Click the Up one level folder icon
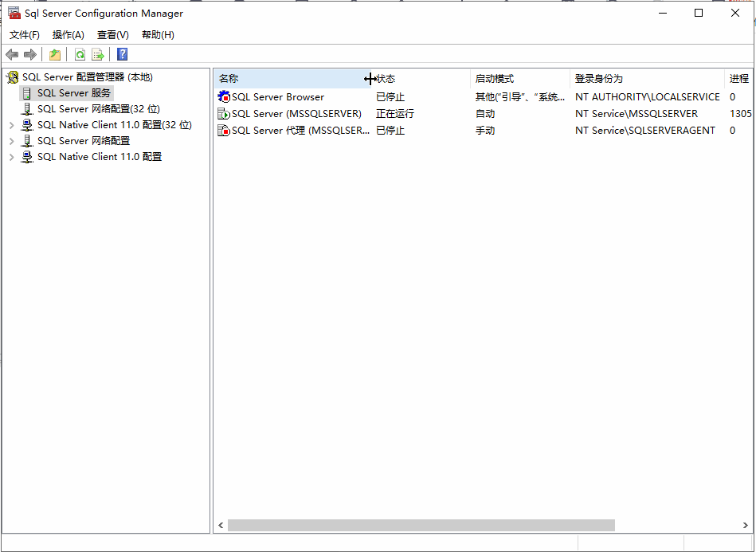756x552 pixels. pos(55,54)
